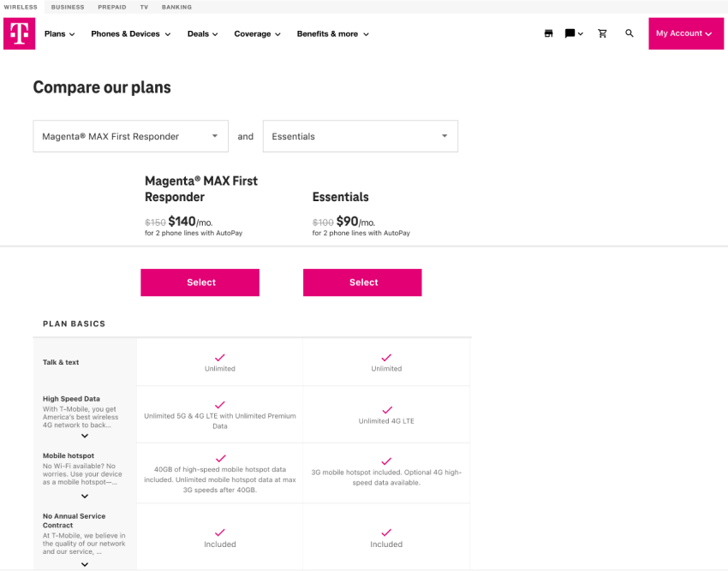Open the Phones & Devices menu
The height and width of the screenshot is (571, 728).
pos(131,34)
